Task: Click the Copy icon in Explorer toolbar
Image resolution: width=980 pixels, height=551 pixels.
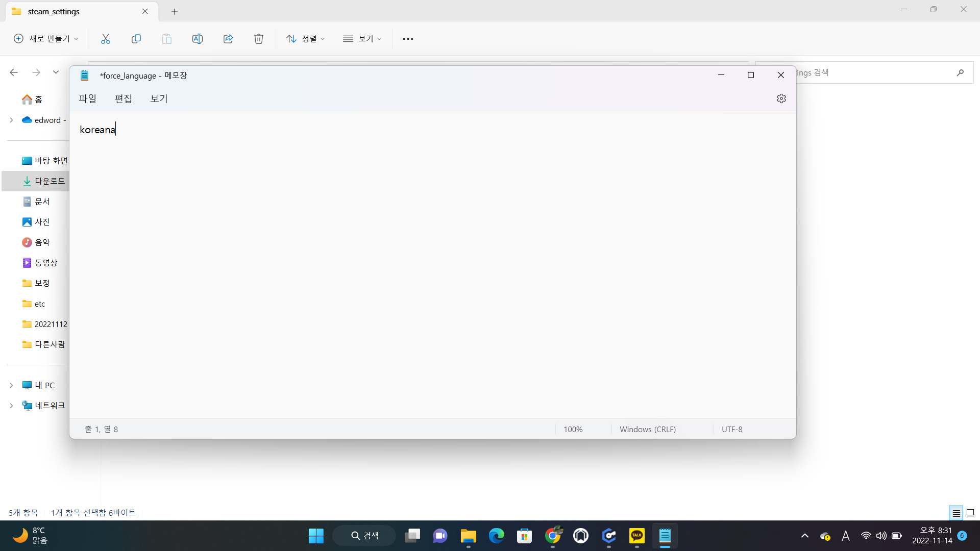Action: coord(136,39)
